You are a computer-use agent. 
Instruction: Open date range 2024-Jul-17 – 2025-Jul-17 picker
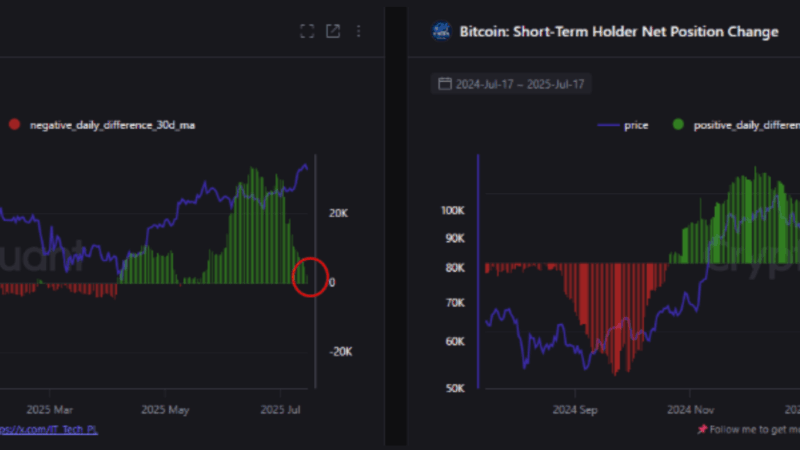[511, 84]
